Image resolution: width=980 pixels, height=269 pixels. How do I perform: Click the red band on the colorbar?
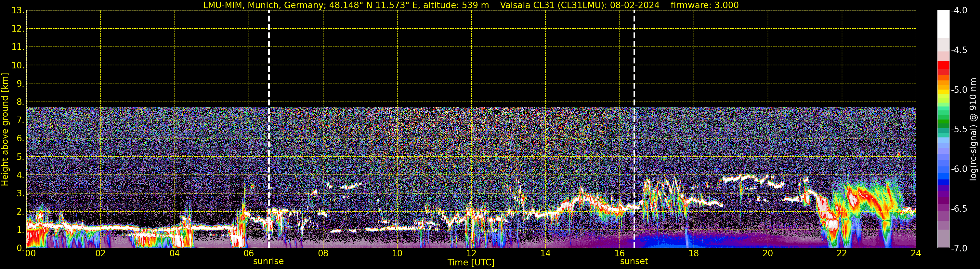click(943, 68)
